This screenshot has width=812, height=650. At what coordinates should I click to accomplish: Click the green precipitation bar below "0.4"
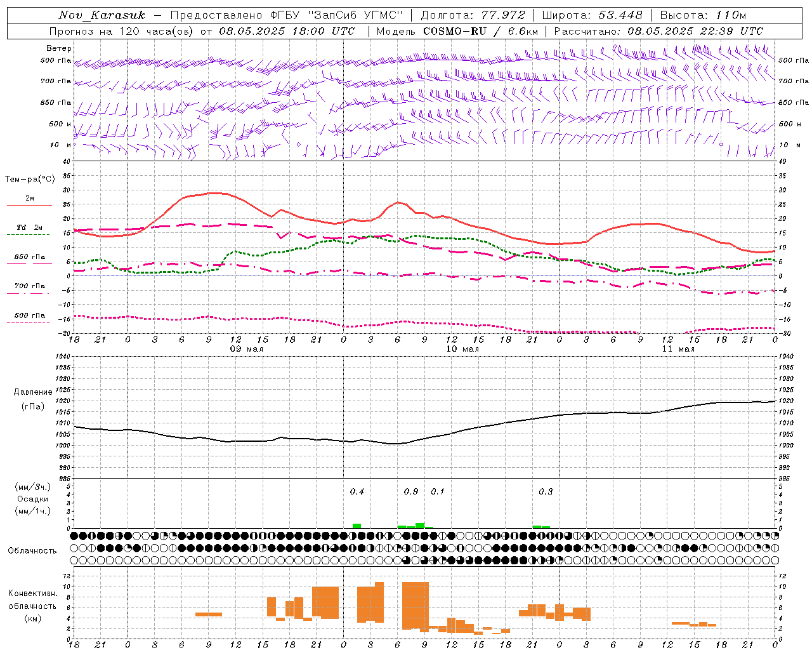tap(357, 526)
